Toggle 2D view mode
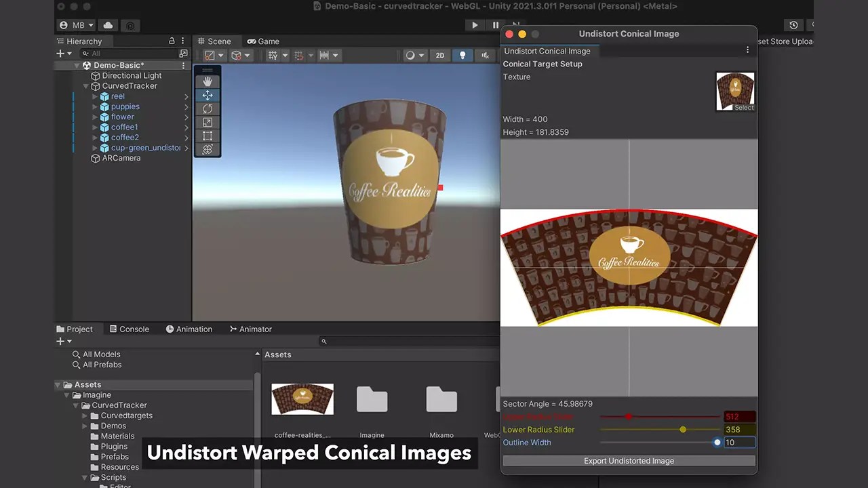 440,56
